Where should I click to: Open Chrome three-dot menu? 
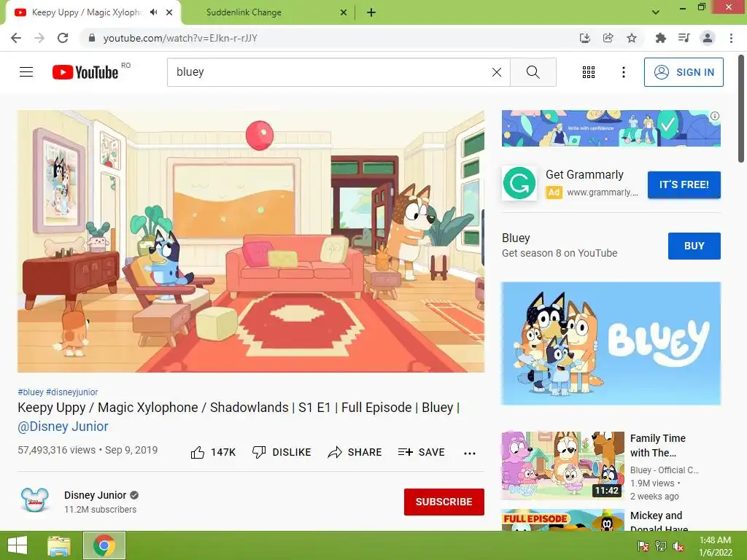(x=731, y=38)
